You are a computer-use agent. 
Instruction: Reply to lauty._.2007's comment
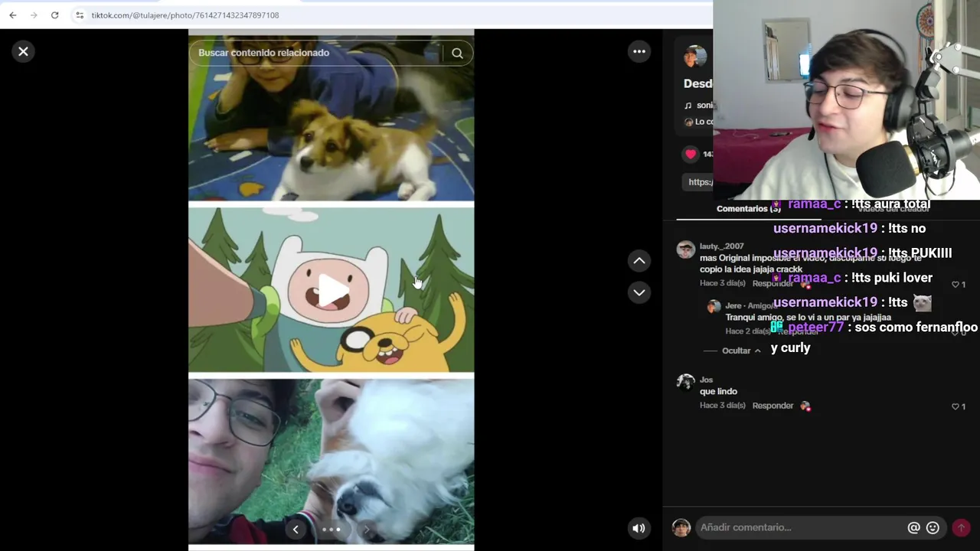click(773, 283)
